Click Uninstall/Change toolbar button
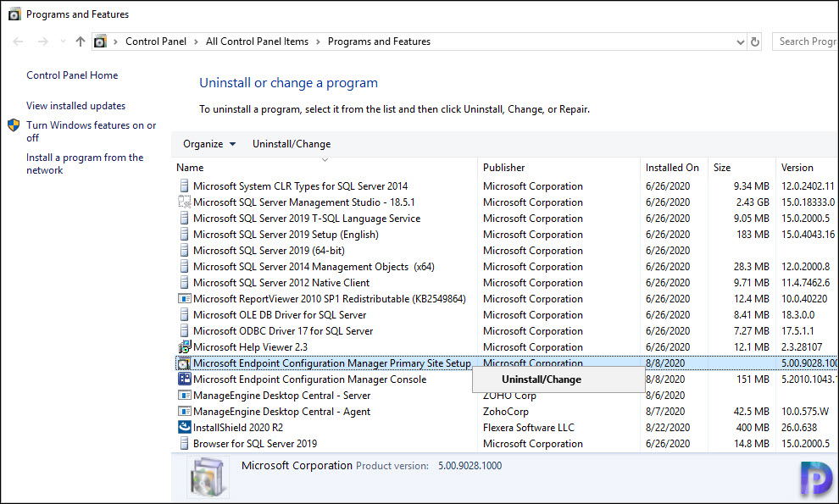 point(292,144)
